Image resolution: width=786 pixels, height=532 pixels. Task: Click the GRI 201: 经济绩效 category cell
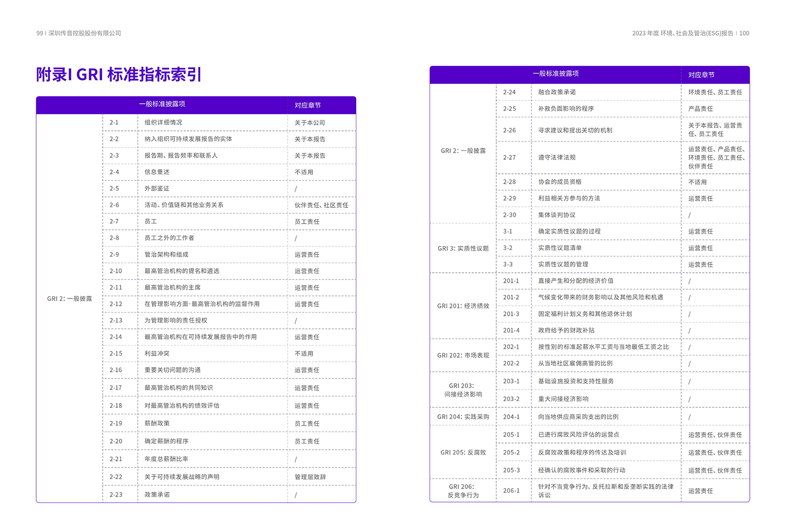(x=463, y=306)
